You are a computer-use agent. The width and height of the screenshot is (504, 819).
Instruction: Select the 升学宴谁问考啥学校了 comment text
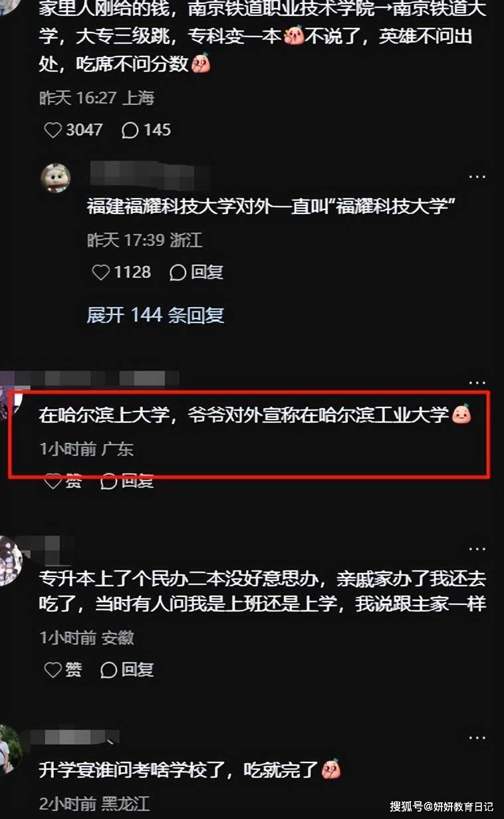pyautogui.click(x=190, y=770)
